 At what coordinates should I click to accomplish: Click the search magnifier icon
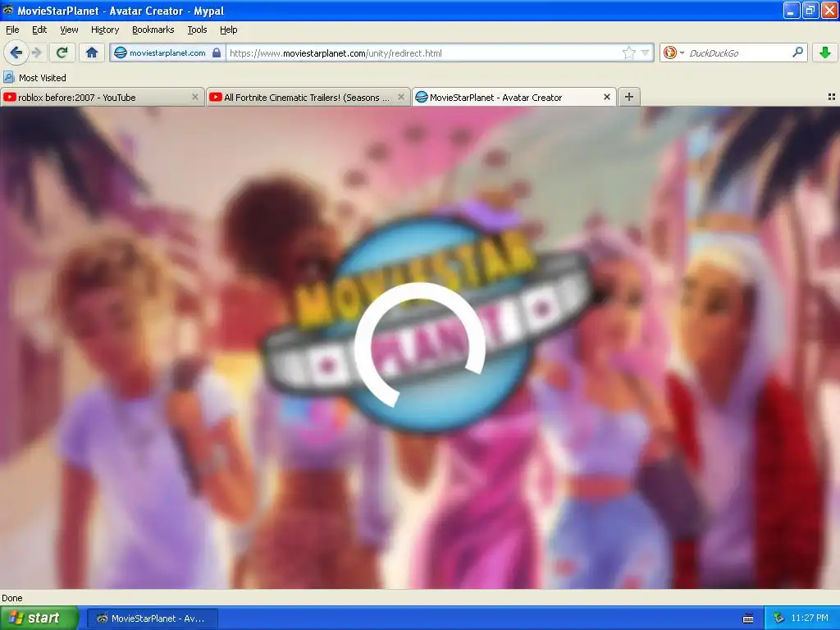point(797,52)
